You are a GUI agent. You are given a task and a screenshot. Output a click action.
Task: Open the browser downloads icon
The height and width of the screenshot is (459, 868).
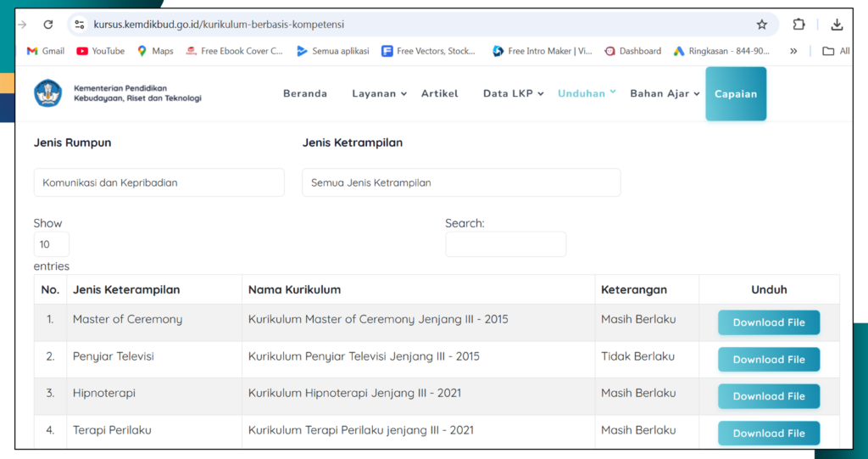pos(837,25)
